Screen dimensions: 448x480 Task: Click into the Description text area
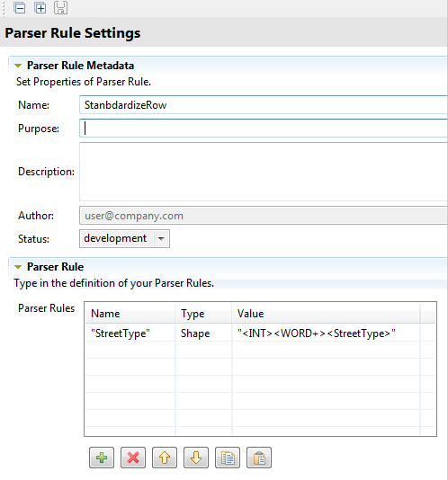264,172
